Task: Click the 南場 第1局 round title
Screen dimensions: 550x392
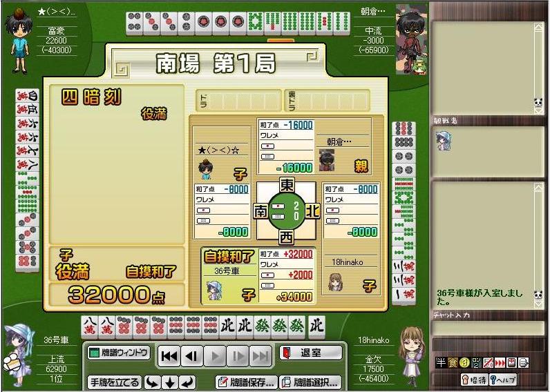Action: [216, 63]
